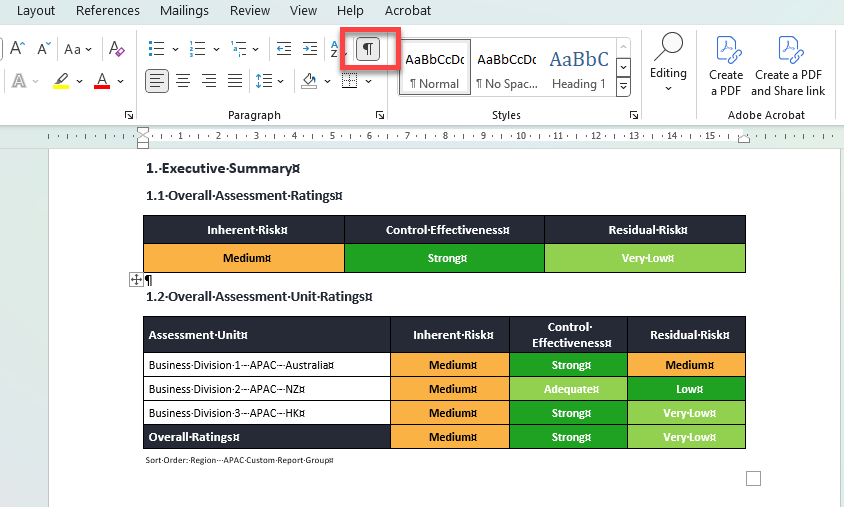
Task: Open the Layout ribbon tab
Action: [36, 10]
